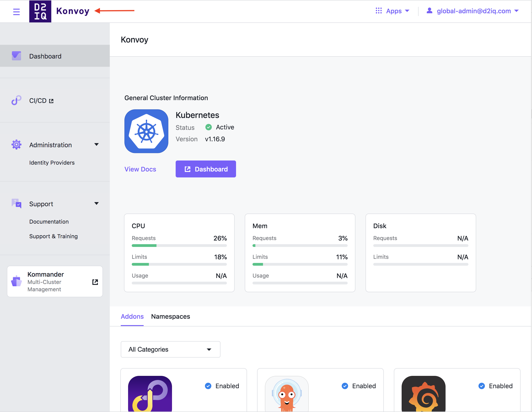Screen dimensions: 532x412
Task: Click the CPU Limits progress bar
Action: (179, 265)
